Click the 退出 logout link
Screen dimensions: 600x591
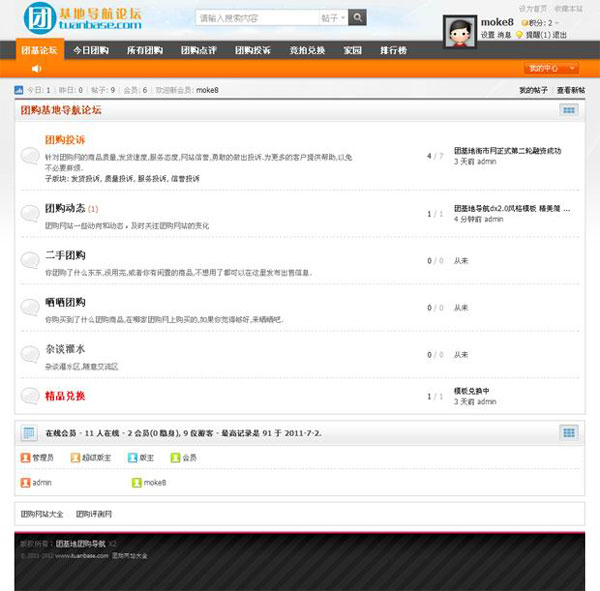pyautogui.click(x=559, y=34)
